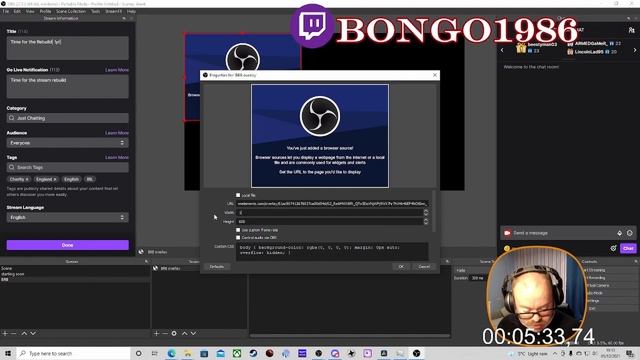
Task: Click the Search Tags field
Action: pyautogui.click(x=67, y=167)
